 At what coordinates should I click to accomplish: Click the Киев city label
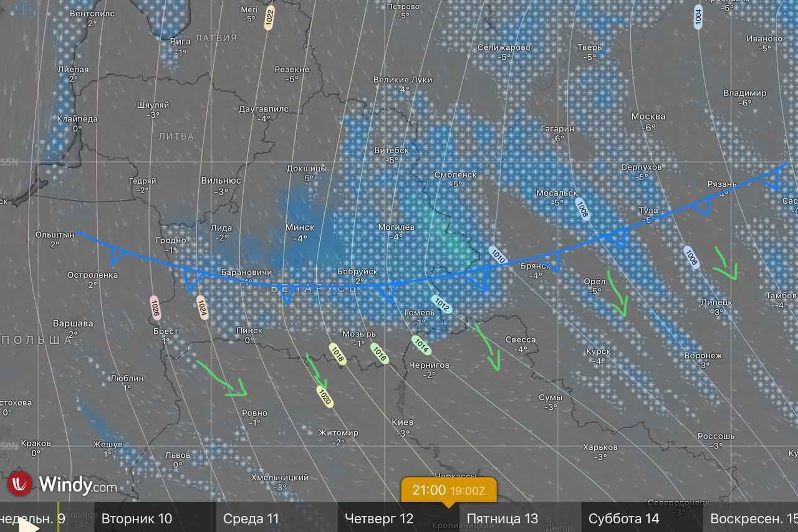402,422
